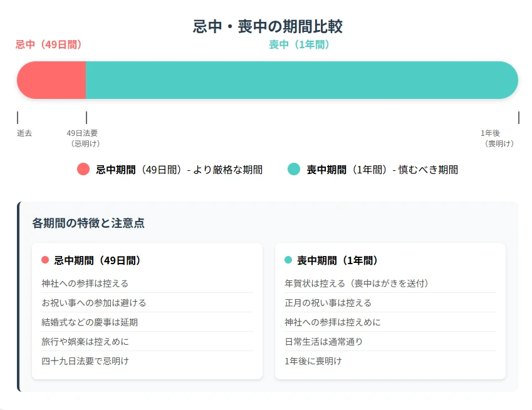Click the teal 喪中期間 legend dot
Viewport: 532px width, 410px height.
[293, 170]
